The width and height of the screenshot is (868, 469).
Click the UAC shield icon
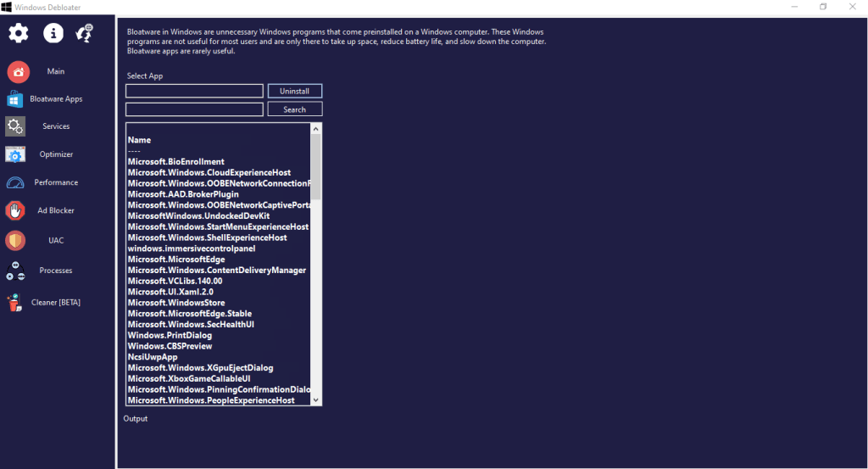[15, 240]
